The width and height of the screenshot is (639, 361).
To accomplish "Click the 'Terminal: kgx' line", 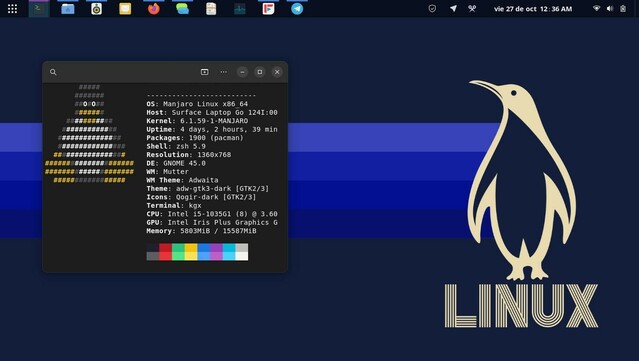I will pyautogui.click(x=174, y=206).
